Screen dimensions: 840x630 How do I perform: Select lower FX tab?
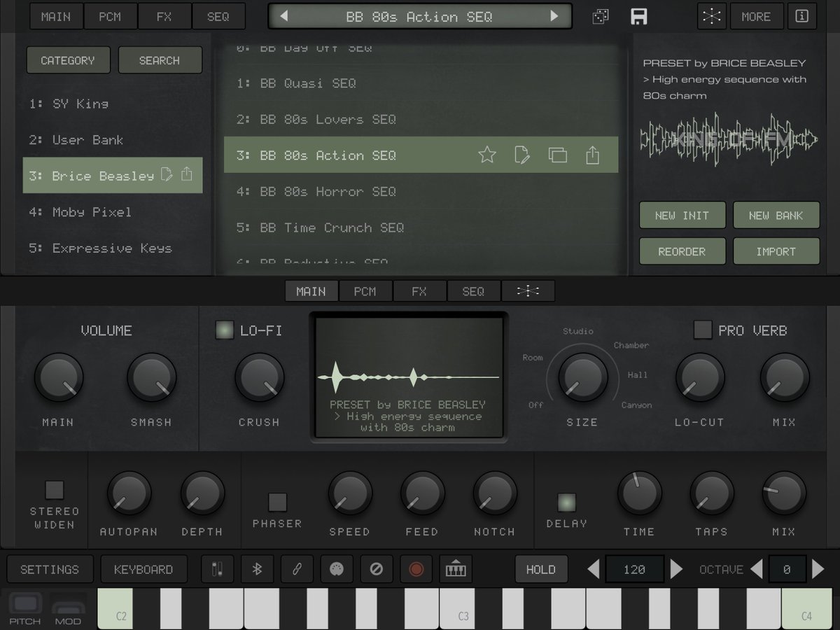(x=419, y=291)
